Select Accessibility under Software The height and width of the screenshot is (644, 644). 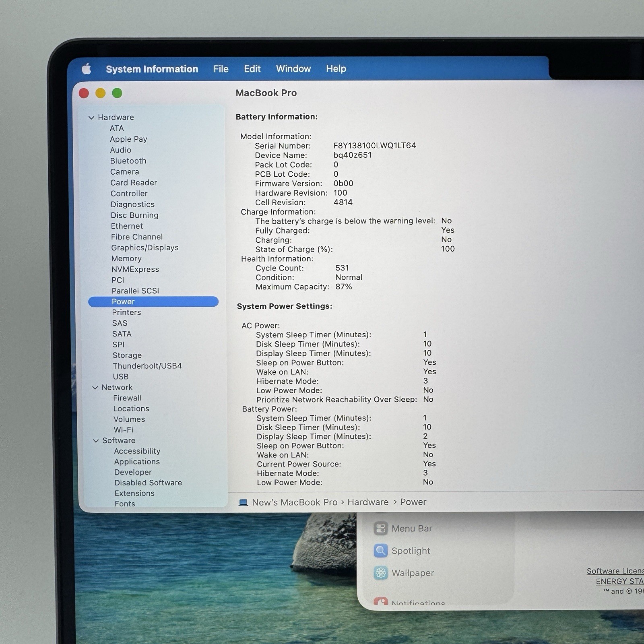click(137, 451)
